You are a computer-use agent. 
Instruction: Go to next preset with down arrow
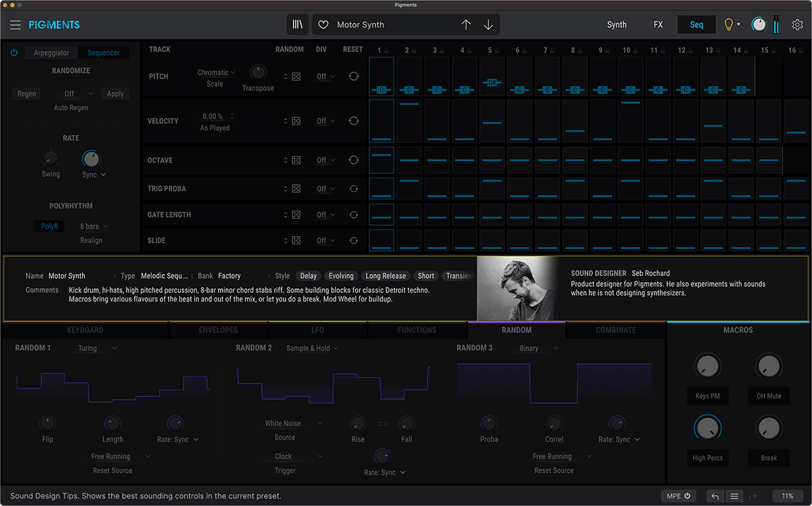pos(488,25)
